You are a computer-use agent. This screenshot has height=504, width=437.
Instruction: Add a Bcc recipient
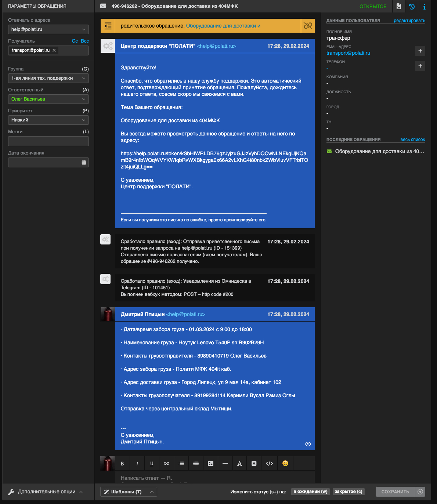click(x=85, y=41)
